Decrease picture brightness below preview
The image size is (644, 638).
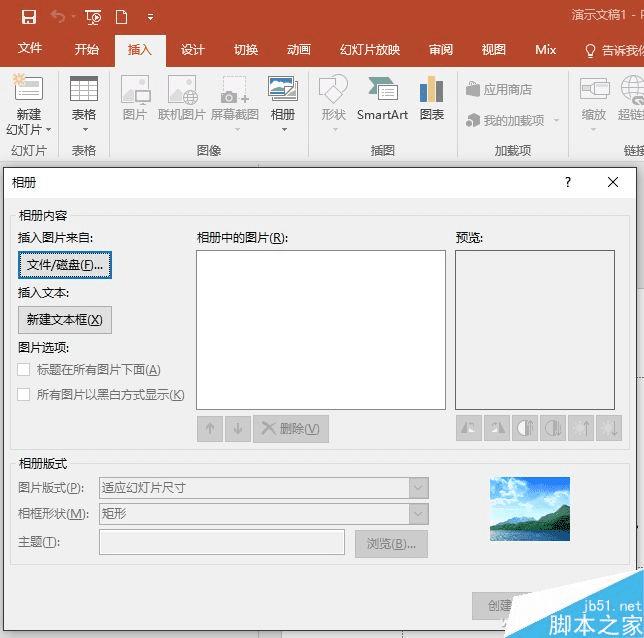[609, 428]
